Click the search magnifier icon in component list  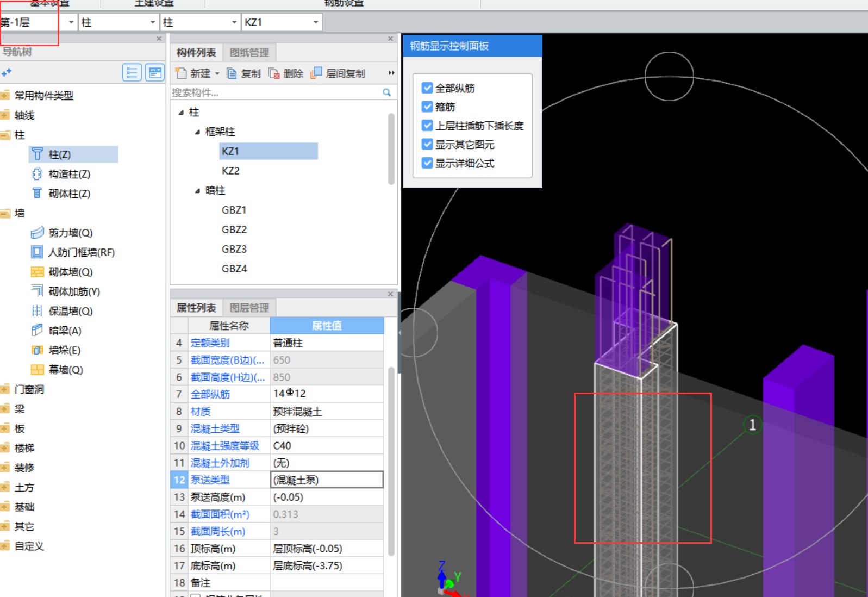coord(386,92)
